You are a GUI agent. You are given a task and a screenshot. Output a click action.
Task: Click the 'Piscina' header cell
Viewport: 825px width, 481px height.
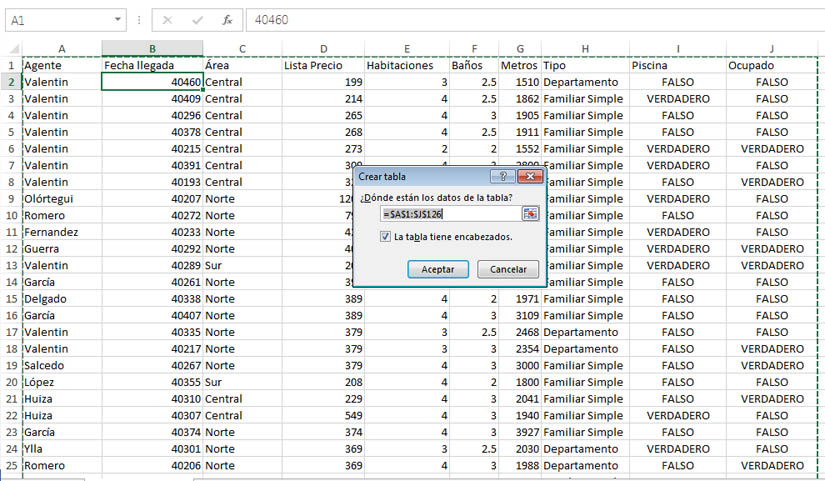(678, 65)
